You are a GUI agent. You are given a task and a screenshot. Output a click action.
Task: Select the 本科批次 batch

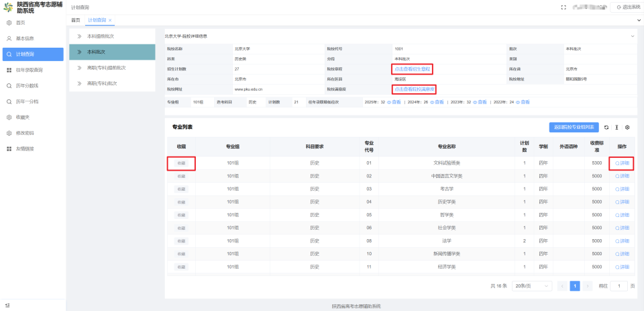point(112,52)
